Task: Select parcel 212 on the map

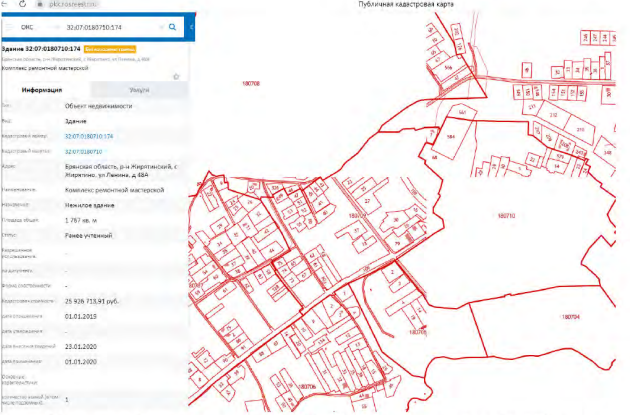Action: [553, 115]
